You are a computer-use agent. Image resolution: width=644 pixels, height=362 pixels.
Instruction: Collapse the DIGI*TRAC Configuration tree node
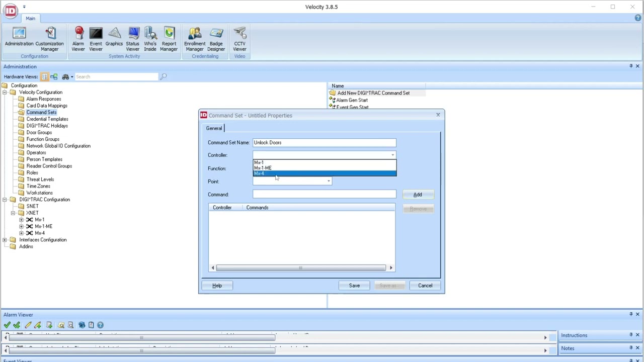coord(5,200)
